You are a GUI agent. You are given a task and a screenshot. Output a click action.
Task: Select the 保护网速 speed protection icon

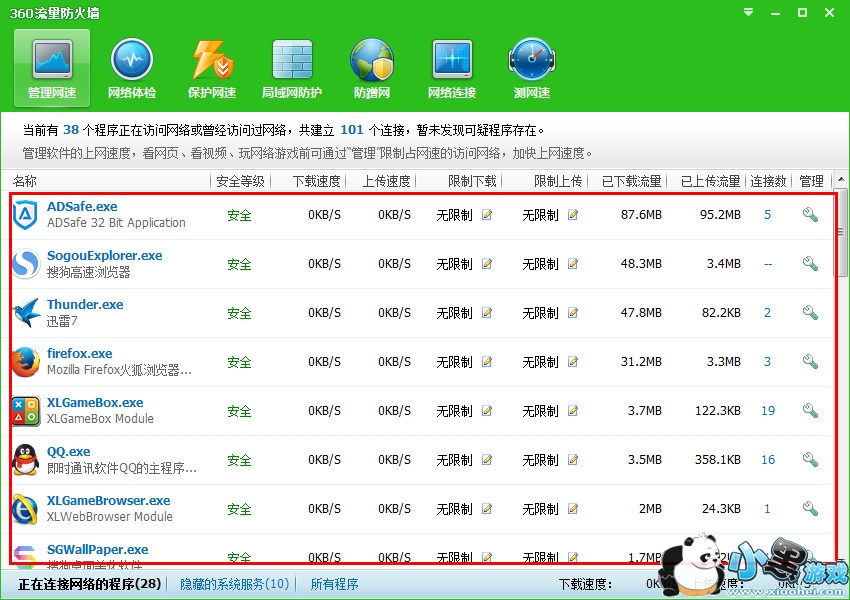point(211,69)
